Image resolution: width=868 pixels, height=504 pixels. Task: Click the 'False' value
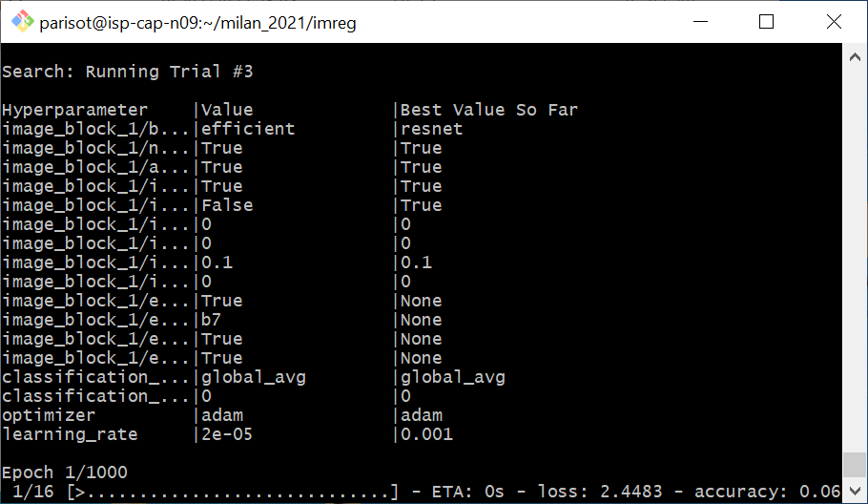coord(227,205)
